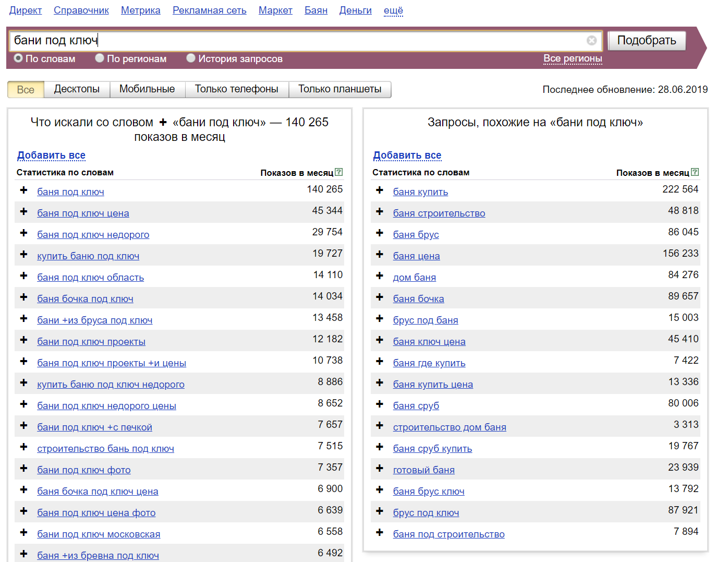This screenshot has height=562, width=728.
Task: Open the help icon beside the right 'Показов в месяц' header
Action: 695,172
